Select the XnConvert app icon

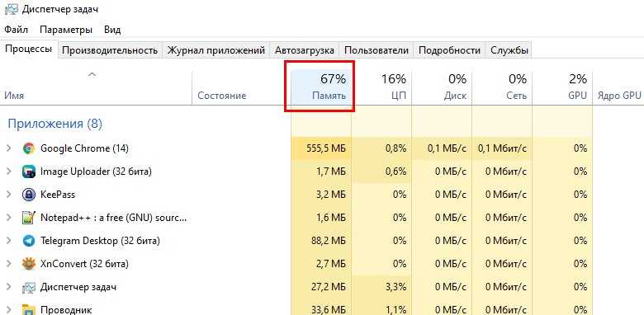pos(28,264)
